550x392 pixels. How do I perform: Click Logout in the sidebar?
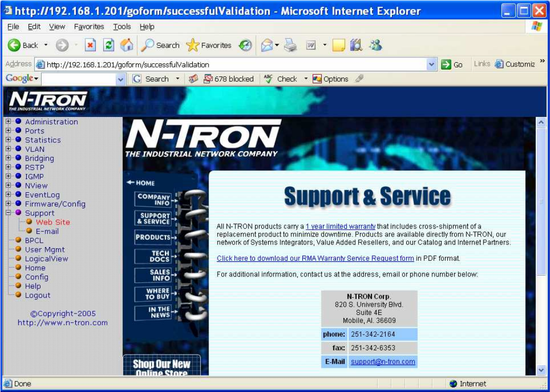(37, 295)
